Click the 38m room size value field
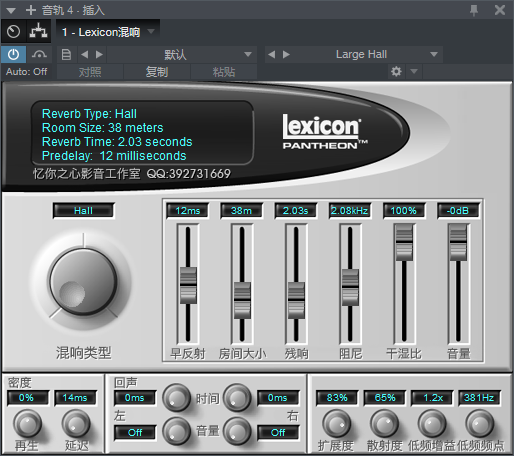The width and height of the screenshot is (514, 456). click(242, 211)
